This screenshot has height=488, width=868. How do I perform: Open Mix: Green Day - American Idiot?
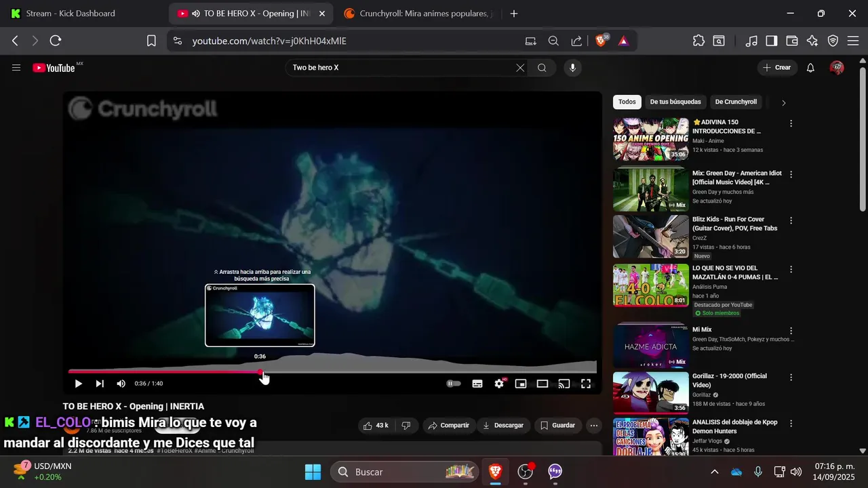point(737,178)
